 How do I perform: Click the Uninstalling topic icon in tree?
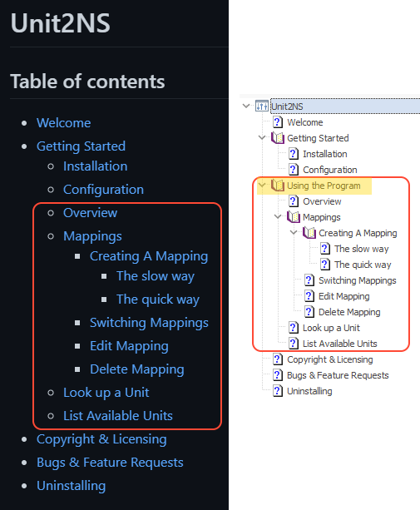[277, 391]
